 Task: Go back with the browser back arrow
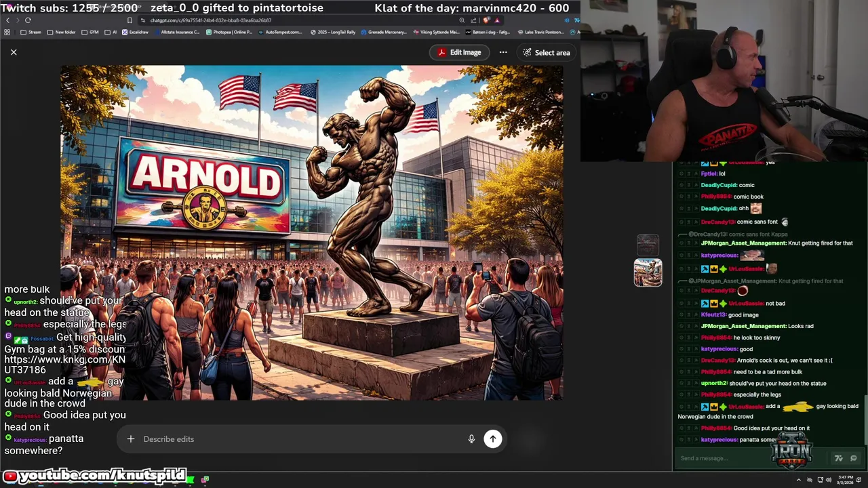point(7,20)
